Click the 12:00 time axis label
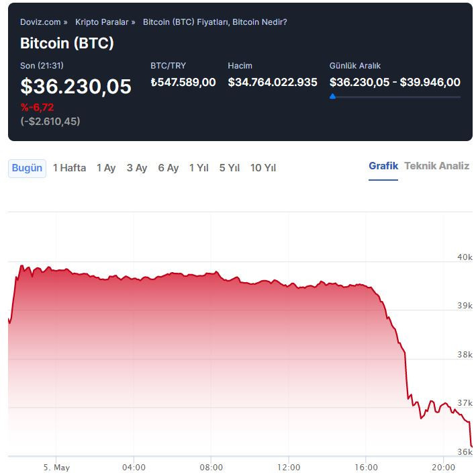The width and height of the screenshot is (476, 475). pos(289,467)
